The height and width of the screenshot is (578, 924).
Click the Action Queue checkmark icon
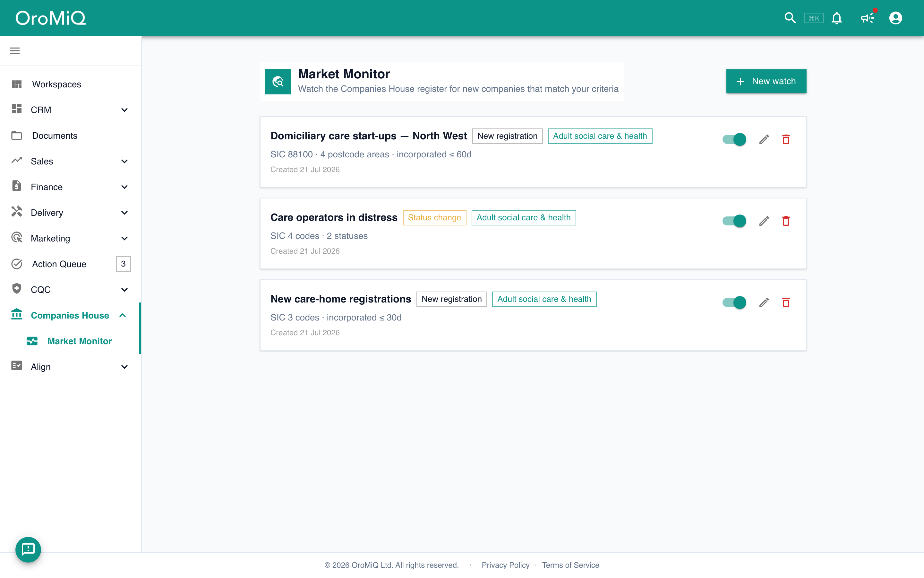point(17,264)
